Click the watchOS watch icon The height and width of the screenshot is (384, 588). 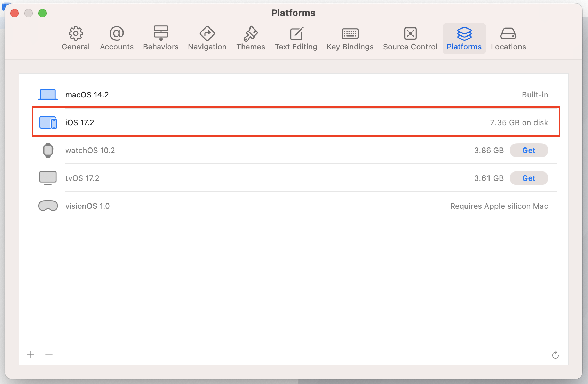48,150
